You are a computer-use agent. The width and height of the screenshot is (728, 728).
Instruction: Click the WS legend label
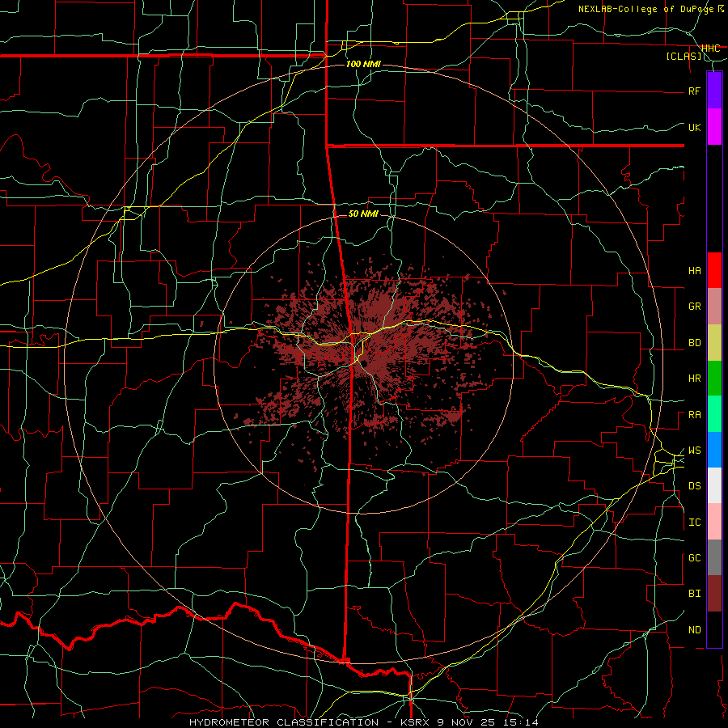point(694,451)
